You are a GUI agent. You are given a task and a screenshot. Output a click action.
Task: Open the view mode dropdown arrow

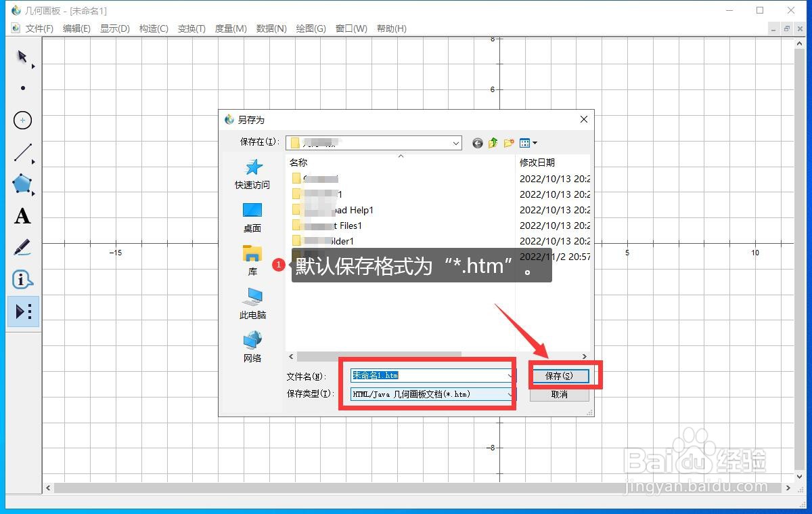click(535, 143)
